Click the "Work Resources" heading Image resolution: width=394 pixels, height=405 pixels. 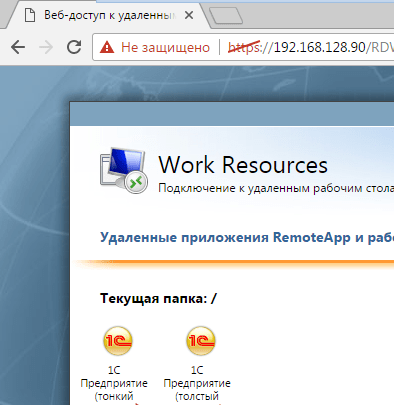coord(243,165)
